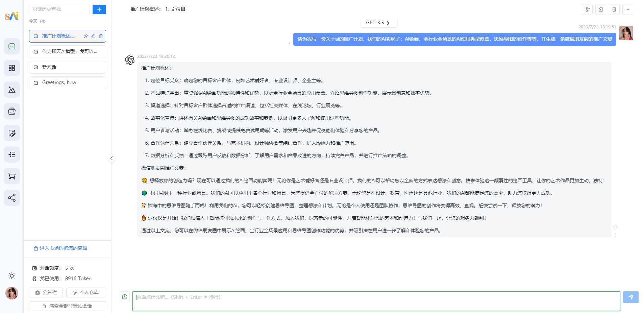
Task: Select the camera capture tool in sidebar
Action: 12,111
